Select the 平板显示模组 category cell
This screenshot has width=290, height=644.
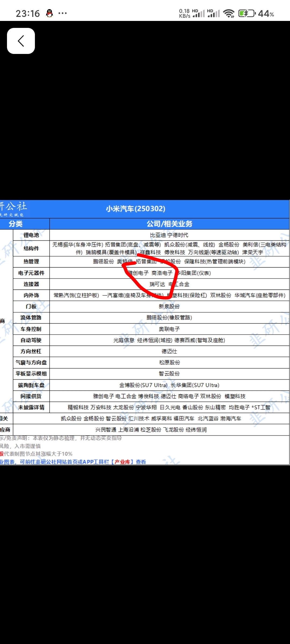[x=31, y=374]
